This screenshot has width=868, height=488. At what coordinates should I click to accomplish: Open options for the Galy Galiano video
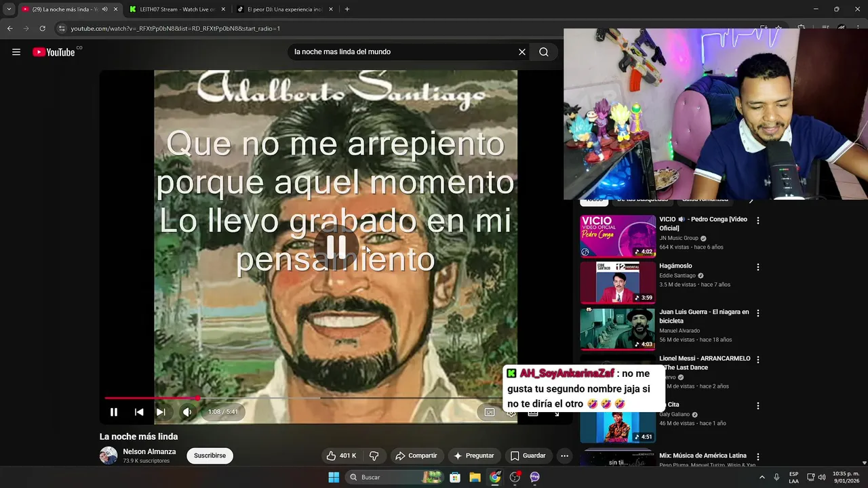pos(758,405)
